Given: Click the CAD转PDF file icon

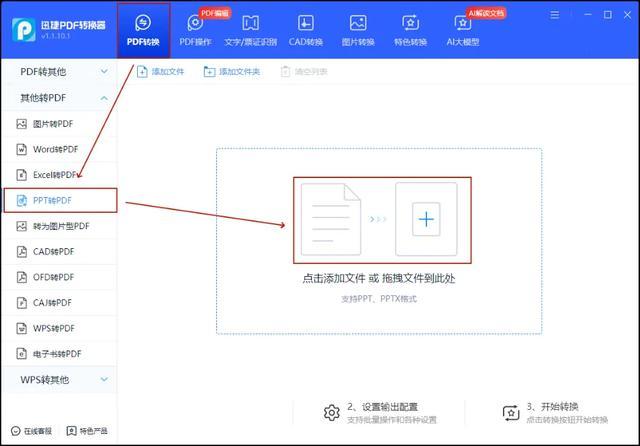Looking at the screenshot, I should click(22, 252).
